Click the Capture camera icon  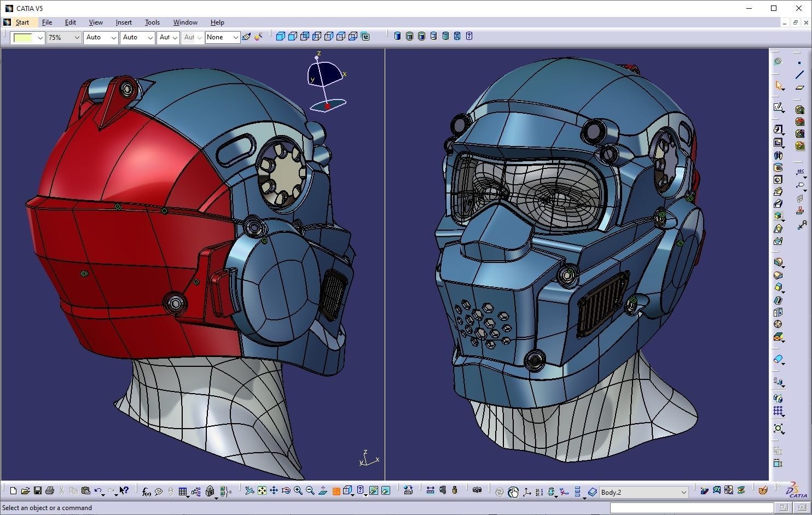click(477, 490)
